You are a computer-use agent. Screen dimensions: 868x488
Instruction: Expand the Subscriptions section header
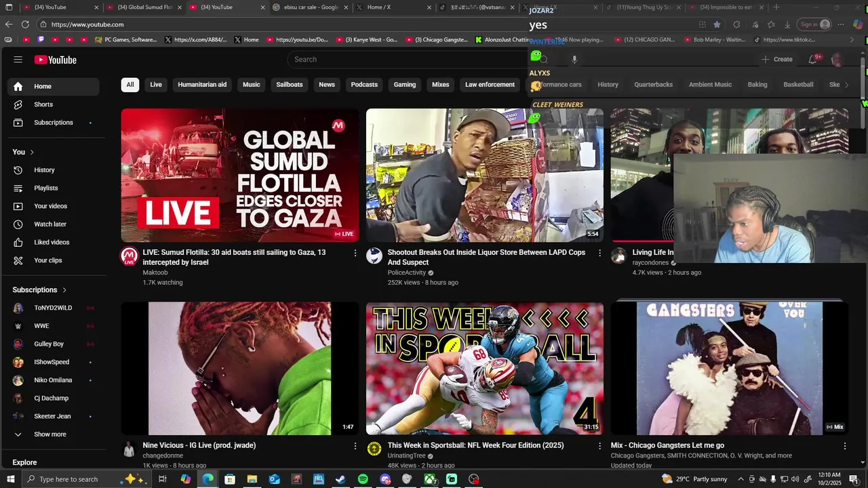click(x=40, y=290)
